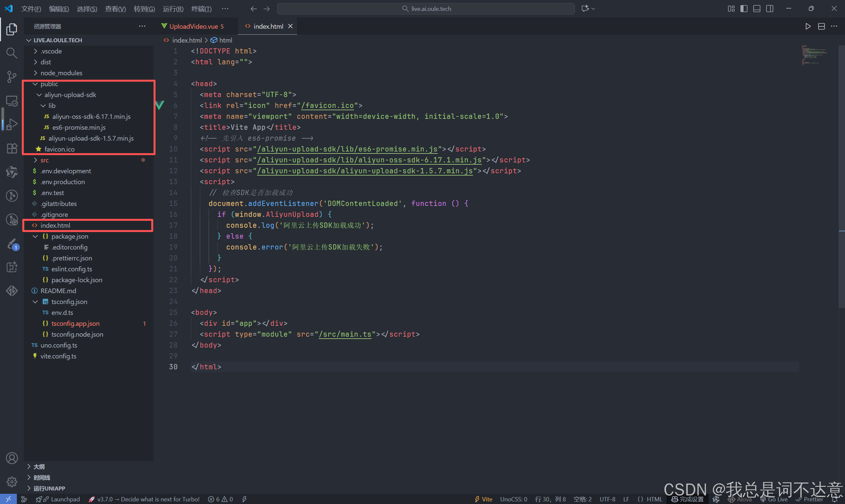
Task: Expand the src folder
Action: click(x=44, y=160)
